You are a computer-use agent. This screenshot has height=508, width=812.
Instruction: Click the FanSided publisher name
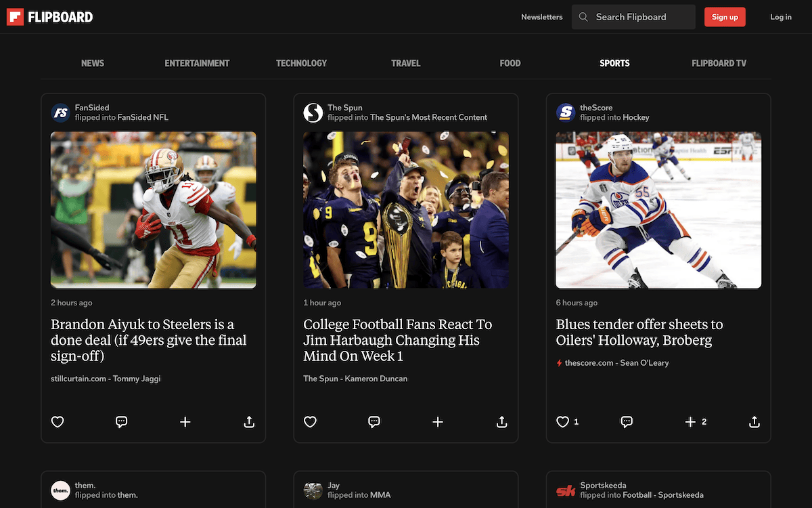tap(92, 108)
